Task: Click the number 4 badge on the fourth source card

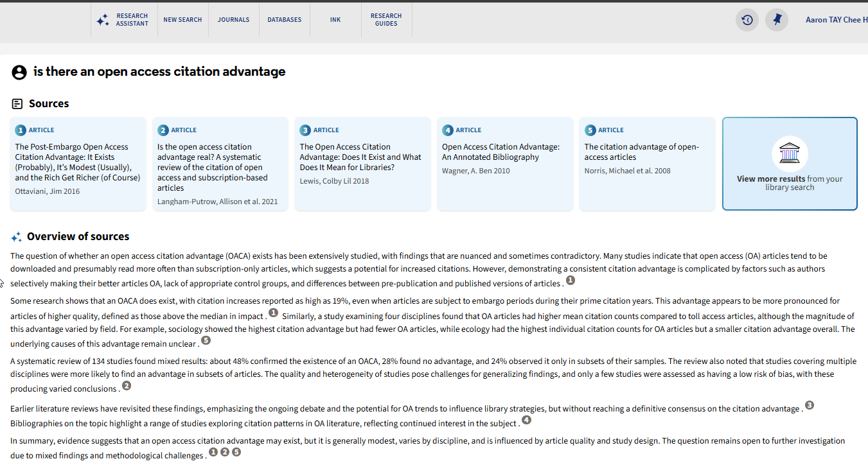Action: coord(448,130)
